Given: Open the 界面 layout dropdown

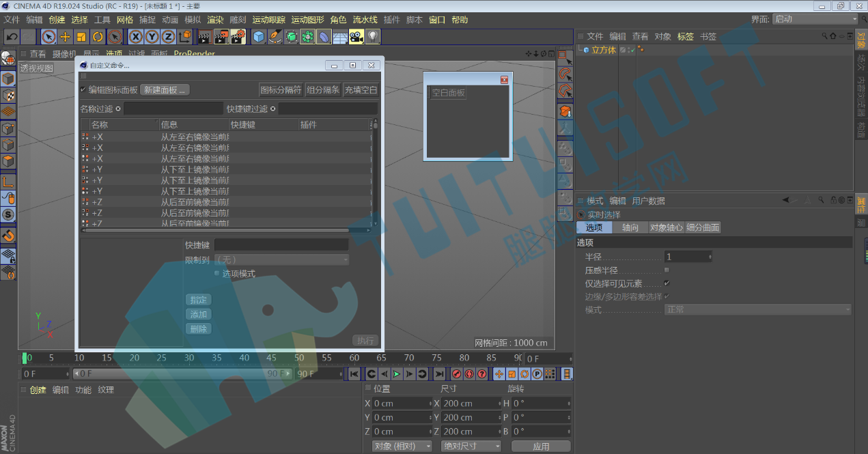Looking at the screenshot, I should pyautogui.click(x=815, y=19).
